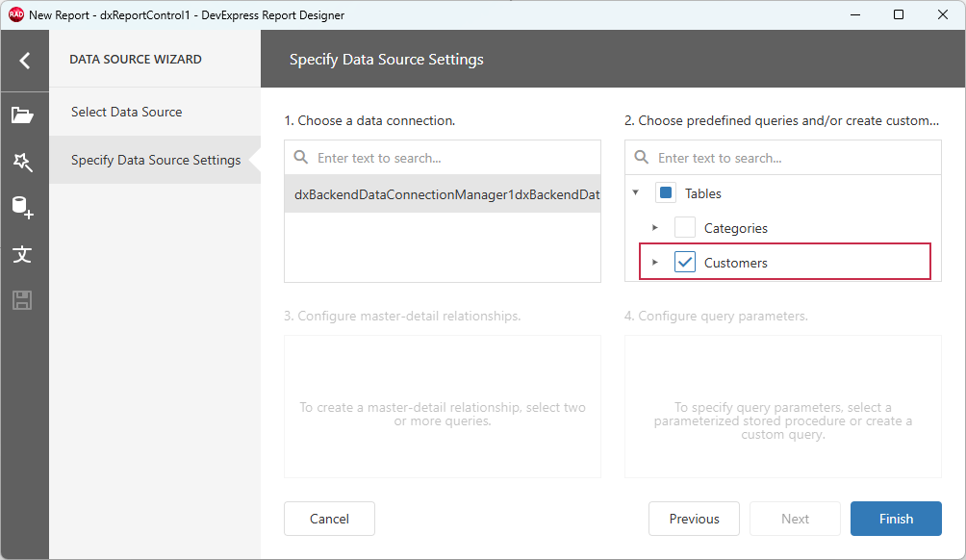Focus the data connection search field
Image resolution: width=966 pixels, height=560 pixels.
coord(443,158)
